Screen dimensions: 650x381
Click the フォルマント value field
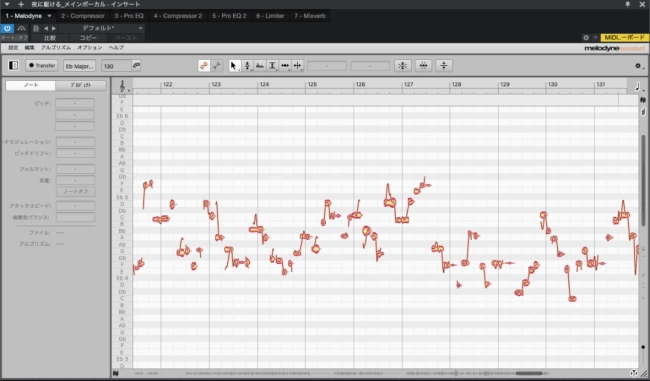(75, 169)
